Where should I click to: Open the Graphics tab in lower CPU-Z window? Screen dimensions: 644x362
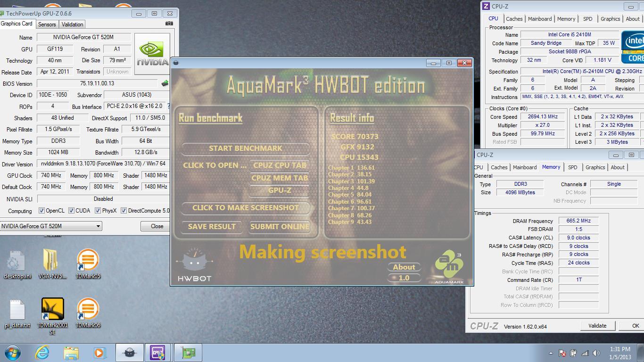(595, 167)
